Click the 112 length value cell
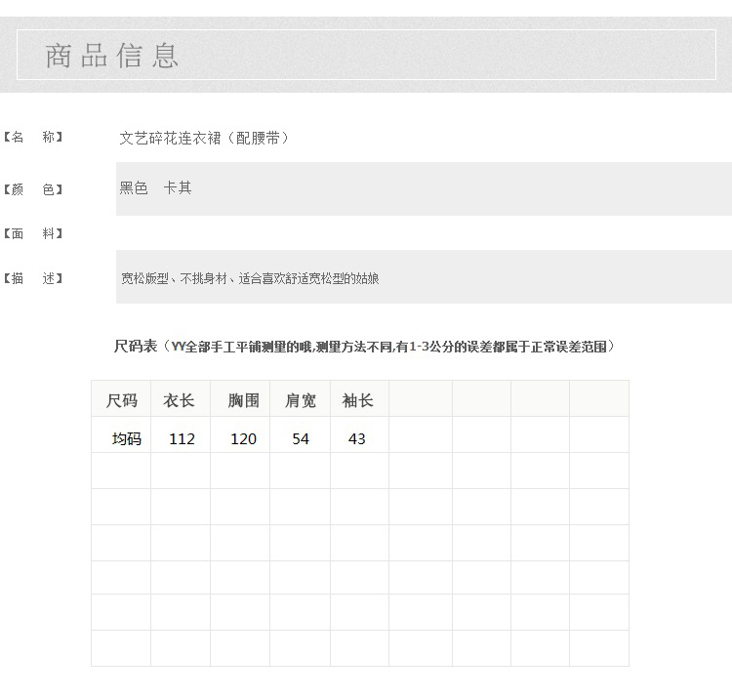The height and width of the screenshot is (700, 732). click(x=182, y=439)
